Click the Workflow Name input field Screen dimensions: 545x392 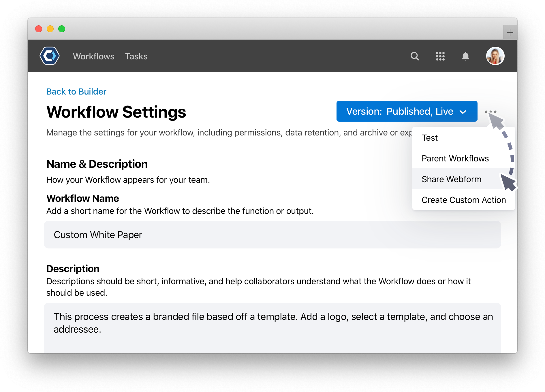pyautogui.click(x=272, y=235)
